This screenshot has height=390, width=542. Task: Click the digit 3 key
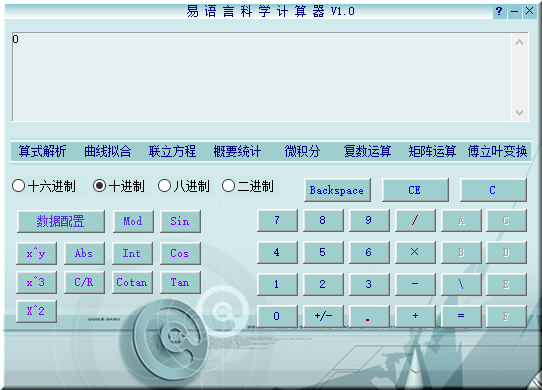pyautogui.click(x=369, y=284)
